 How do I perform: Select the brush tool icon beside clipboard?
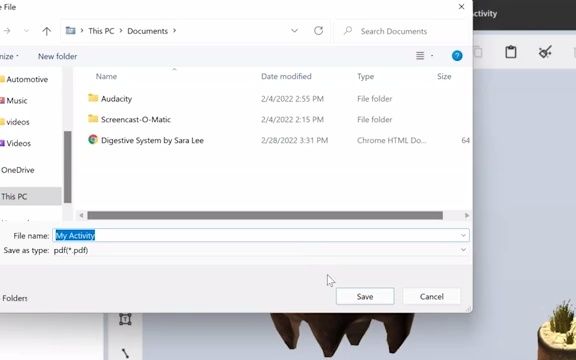tap(545, 52)
